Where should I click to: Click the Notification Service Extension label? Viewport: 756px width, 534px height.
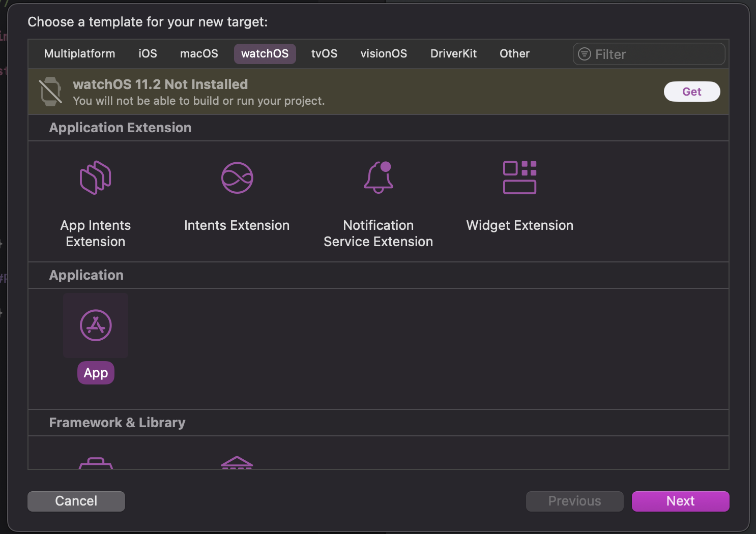coord(379,233)
